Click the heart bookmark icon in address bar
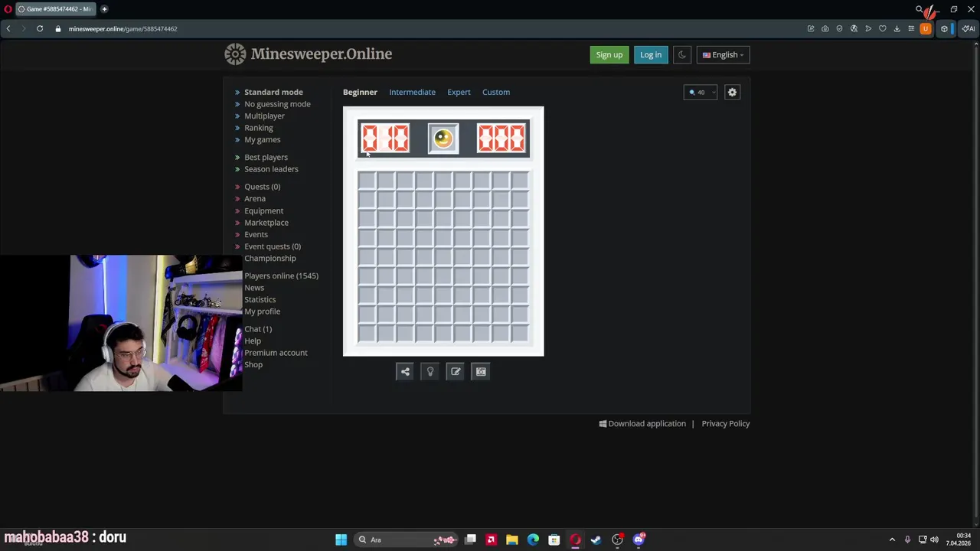980x551 pixels. click(883, 28)
